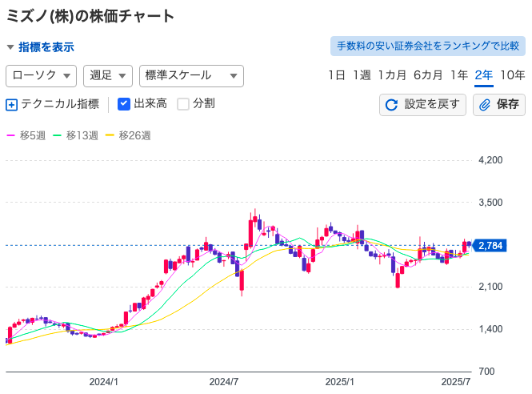Open the ローソク chart type dropdown

[41, 76]
